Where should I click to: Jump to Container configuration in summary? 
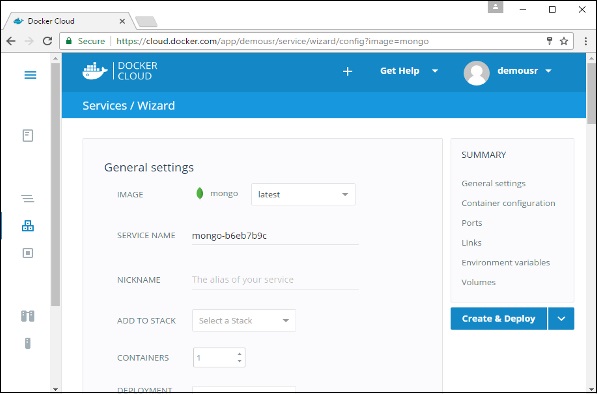pyautogui.click(x=508, y=203)
